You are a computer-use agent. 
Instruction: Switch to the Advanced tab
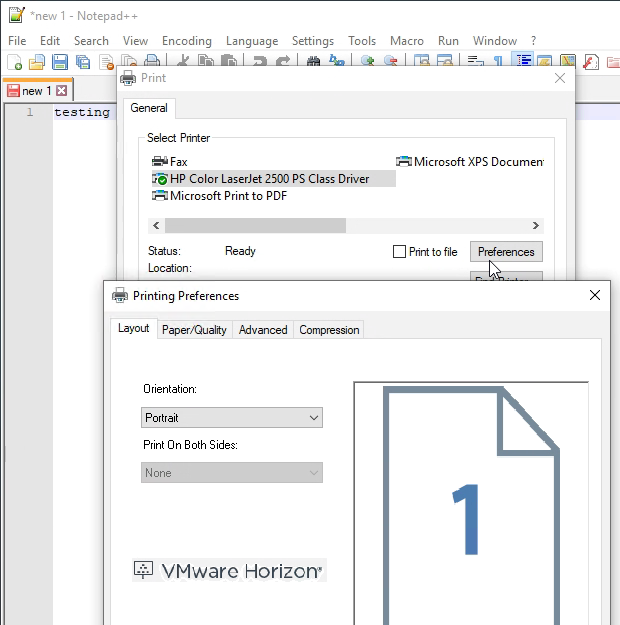263,330
